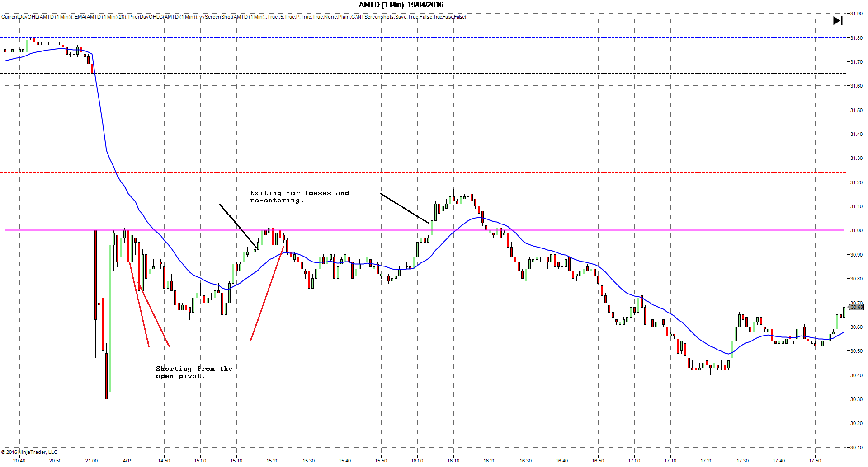Image resolution: width=868 pixels, height=467 pixels.
Task: Click the 31.70 price axis label
Action: click(x=856, y=62)
